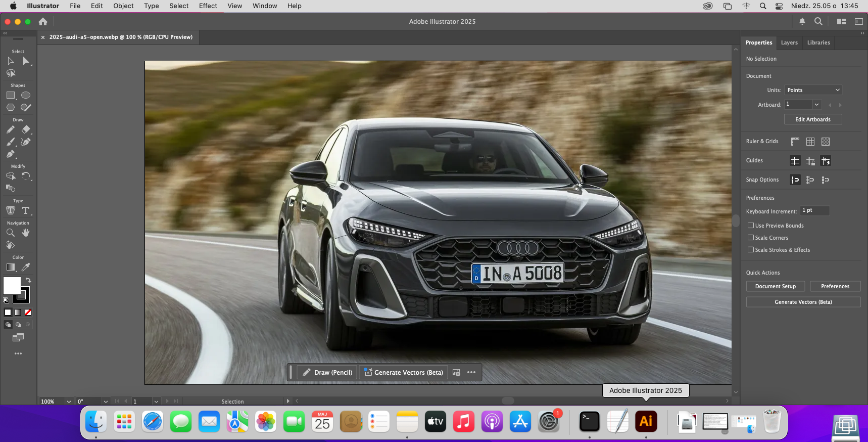The height and width of the screenshot is (442, 868).
Task: Select the Polygon shape tool
Action: (11, 107)
